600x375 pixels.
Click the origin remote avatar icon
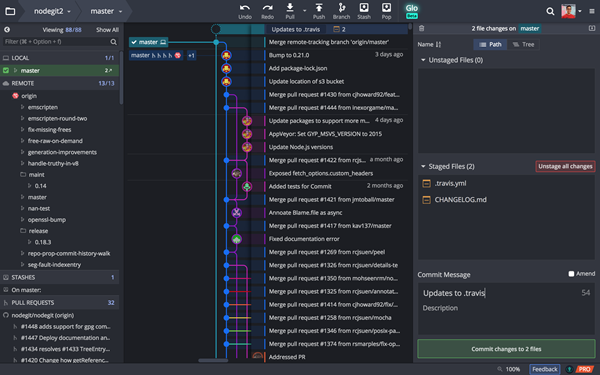coord(15,96)
